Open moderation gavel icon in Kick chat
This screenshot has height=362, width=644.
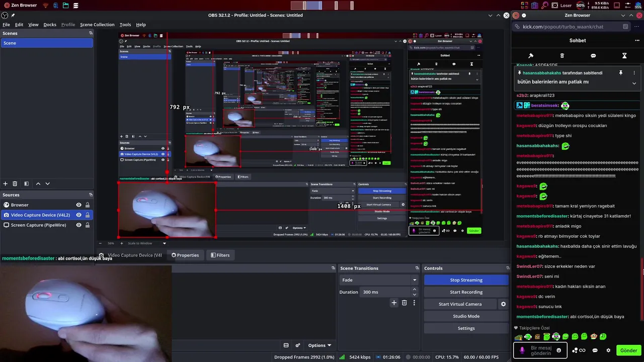[530, 56]
